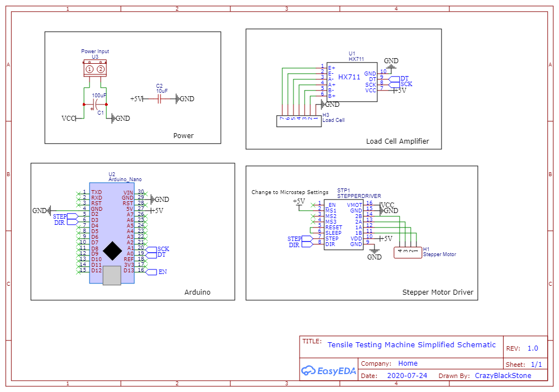This screenshot has width=559, height=392.
Task: Click the VCC net label in Power block
Action: [68, 119]
